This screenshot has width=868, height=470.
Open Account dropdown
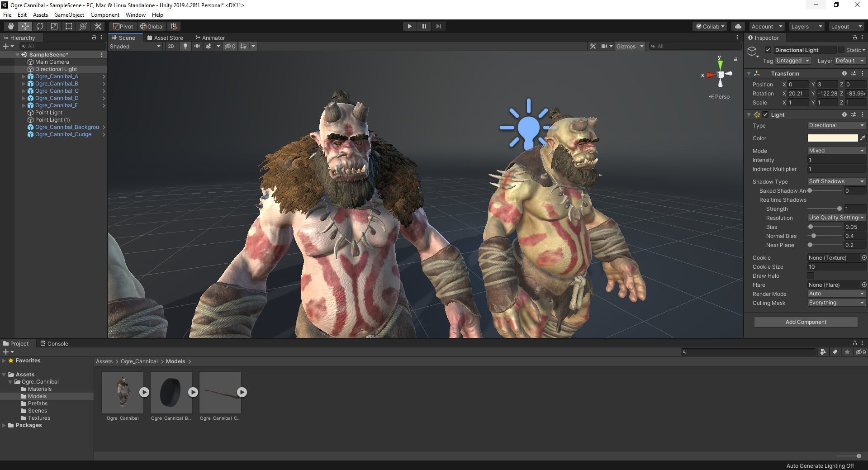[767, 26]
